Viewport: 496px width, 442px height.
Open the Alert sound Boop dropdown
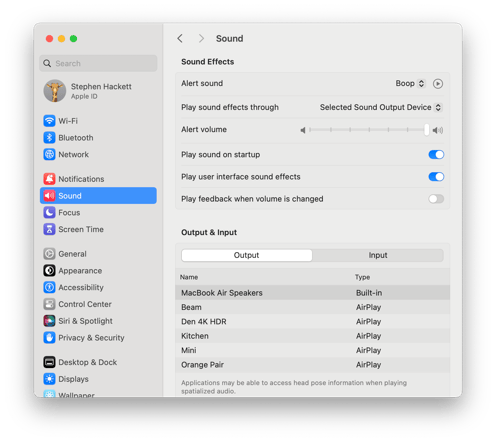click(x=410, y=83)
